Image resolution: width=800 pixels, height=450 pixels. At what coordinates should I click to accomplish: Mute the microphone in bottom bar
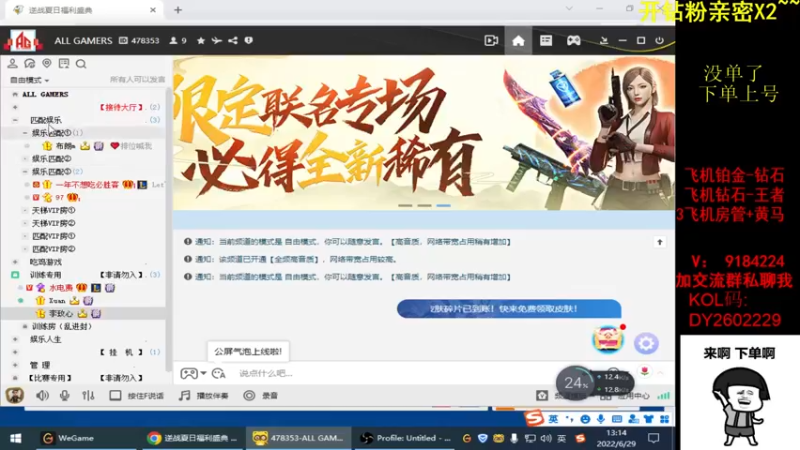tap(65, 395)
